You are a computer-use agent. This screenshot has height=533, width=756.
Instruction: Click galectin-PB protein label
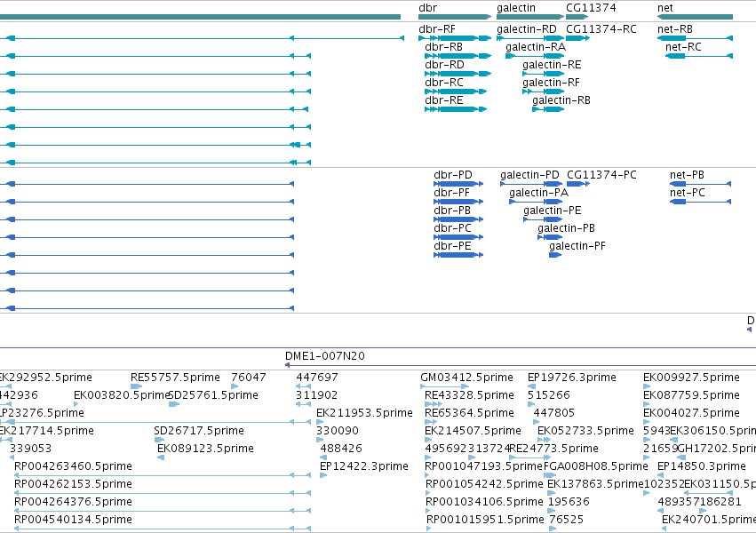click(566, 228)
